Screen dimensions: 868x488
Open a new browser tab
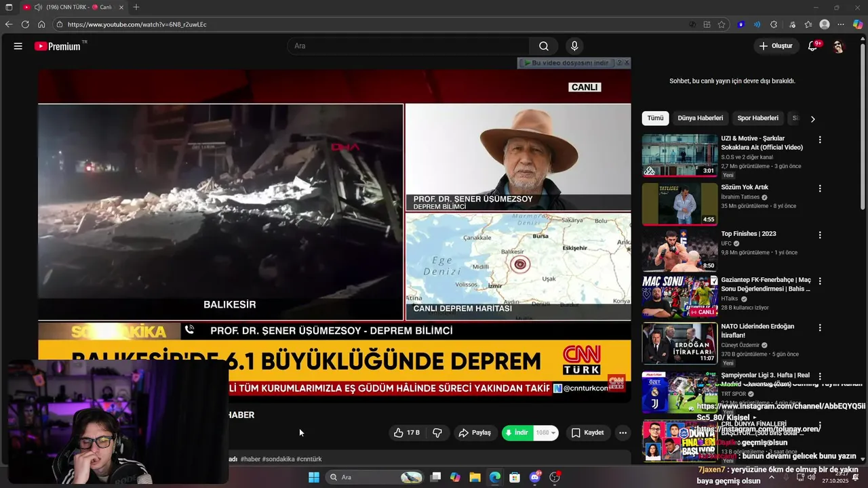(136, 7)
